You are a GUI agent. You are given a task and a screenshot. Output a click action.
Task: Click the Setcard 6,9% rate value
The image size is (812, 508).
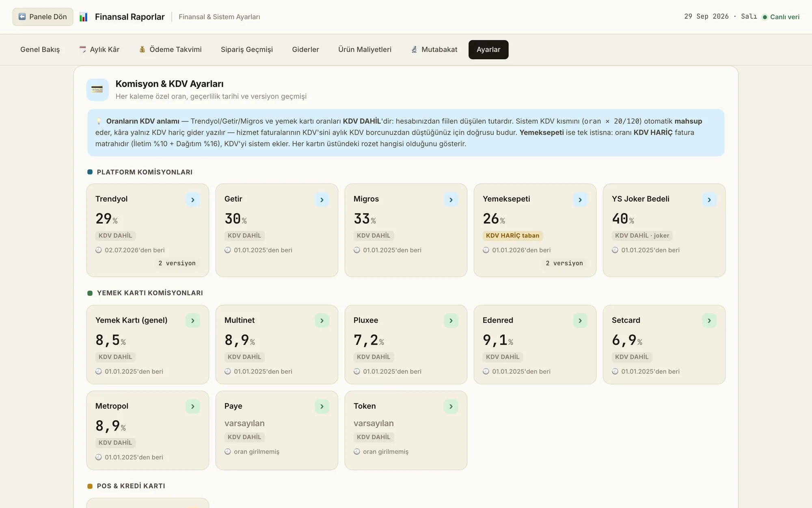(627, 340)
